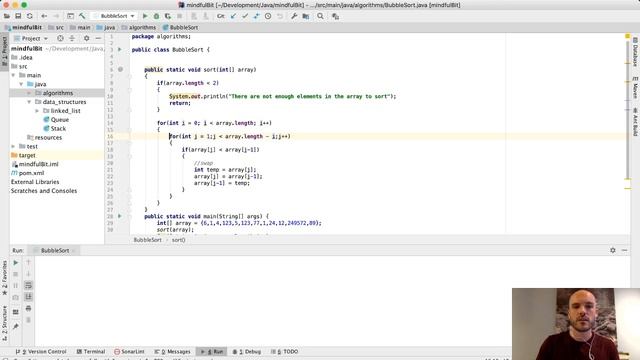Open the Terminal tool window tab
Viewport: 640px width, 360px height.
(x=91, y=351)
